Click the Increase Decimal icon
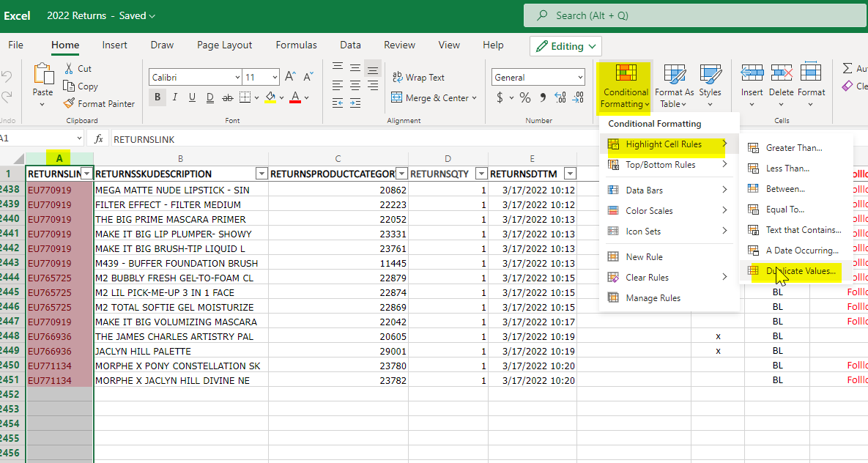Viewport: 868px width, 463px height. (x=560, y=98)
